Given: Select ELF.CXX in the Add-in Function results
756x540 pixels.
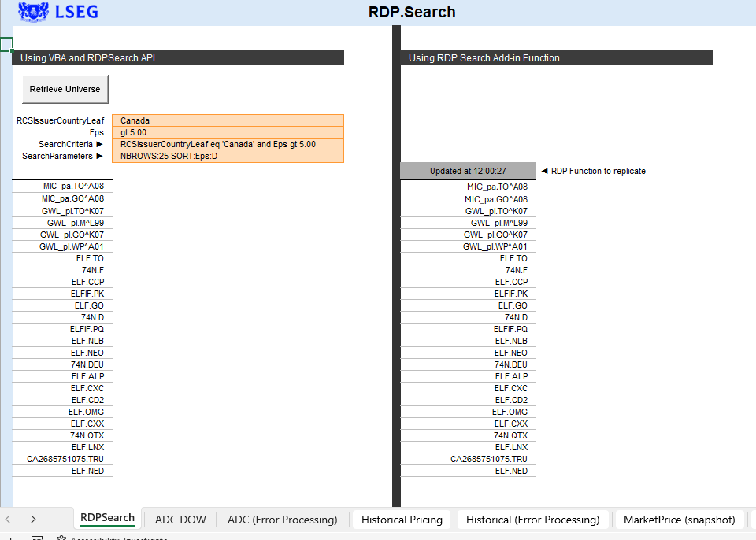Looking at the screenshot, I should [468, 423].
